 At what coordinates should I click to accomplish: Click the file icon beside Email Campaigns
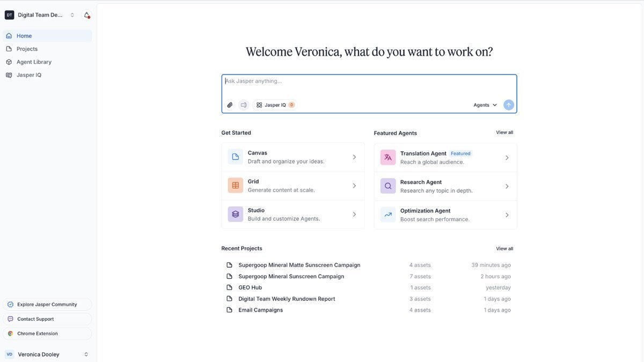pos(229,310)
